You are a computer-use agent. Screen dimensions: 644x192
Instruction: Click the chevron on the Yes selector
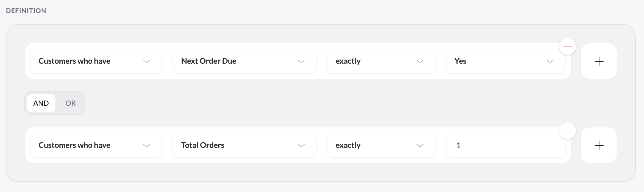(550, 61)
